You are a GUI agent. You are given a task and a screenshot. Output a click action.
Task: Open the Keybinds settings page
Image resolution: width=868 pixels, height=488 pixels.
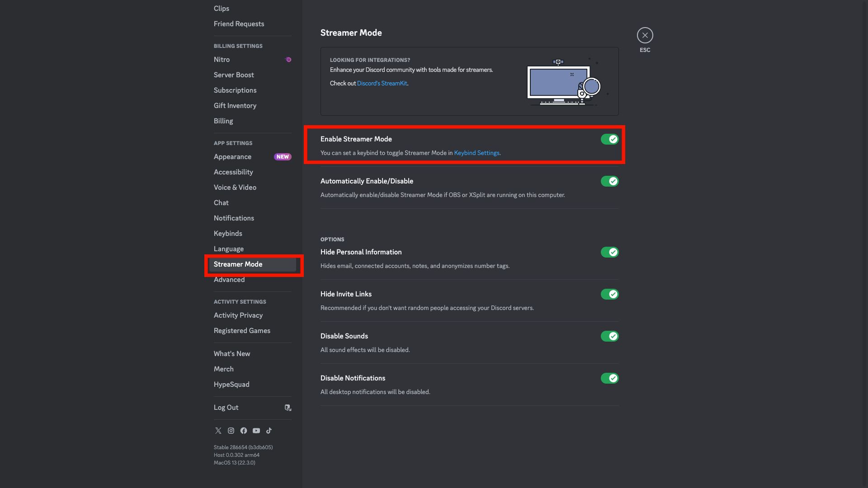point(228,233)
